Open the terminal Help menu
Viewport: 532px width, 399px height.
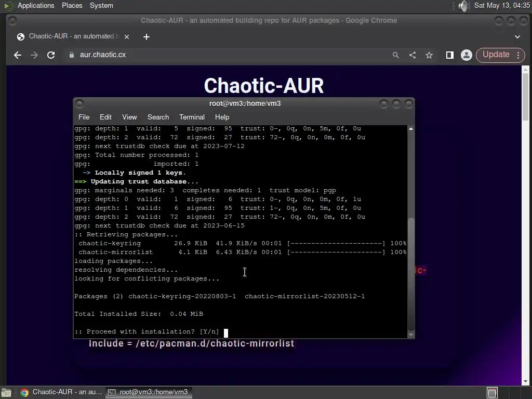[x=222, y=117]
